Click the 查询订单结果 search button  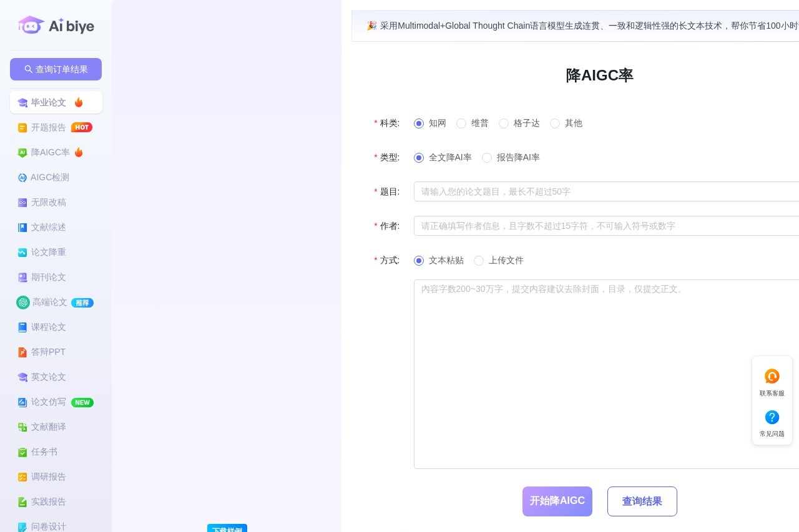point(56,69)
